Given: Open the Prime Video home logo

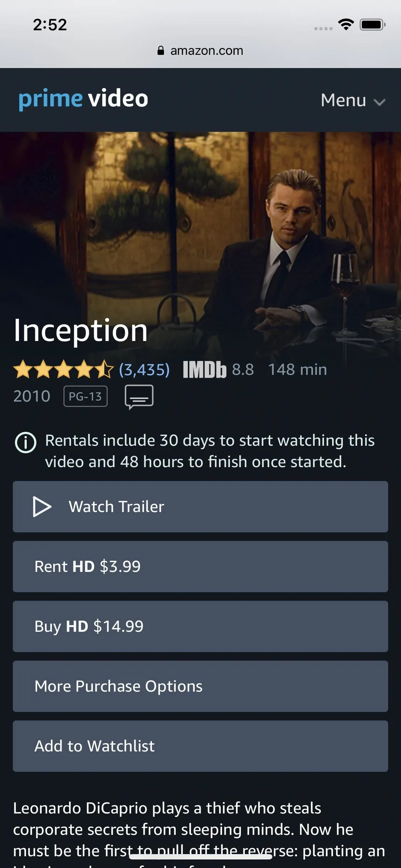Looking at the screenshot, I should [x=83, y=99].
